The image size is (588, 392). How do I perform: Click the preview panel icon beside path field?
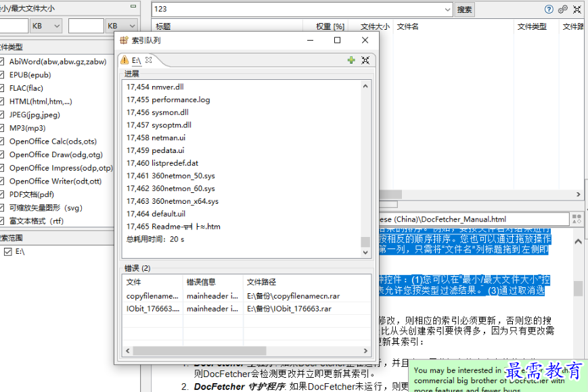pyautogui.click(x=576, y=219)
